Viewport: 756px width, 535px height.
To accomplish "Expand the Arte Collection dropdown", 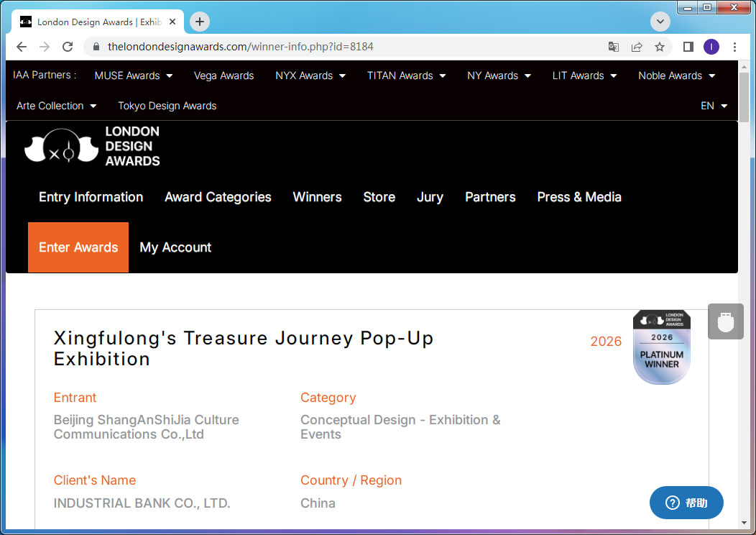I will tap(56, 106).
